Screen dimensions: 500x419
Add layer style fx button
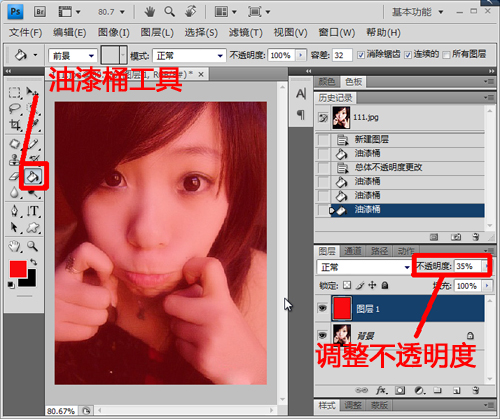pos(381,390)
